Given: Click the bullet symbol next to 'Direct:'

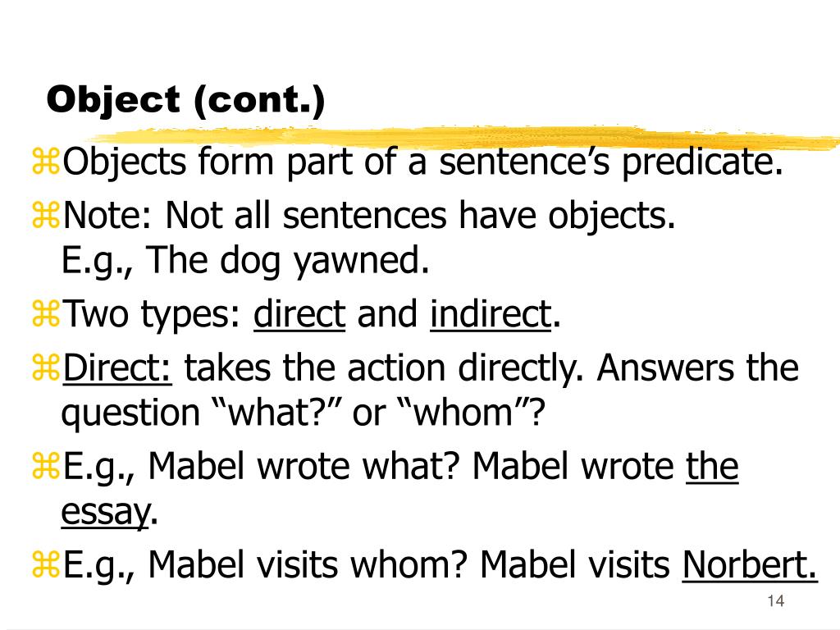Looking at the screenshot, I should [46, 367].
